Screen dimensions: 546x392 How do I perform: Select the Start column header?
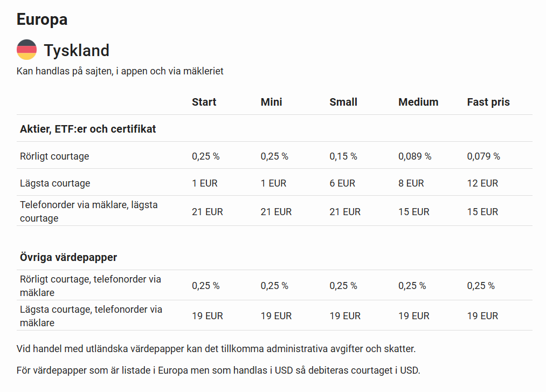point(204,102)
